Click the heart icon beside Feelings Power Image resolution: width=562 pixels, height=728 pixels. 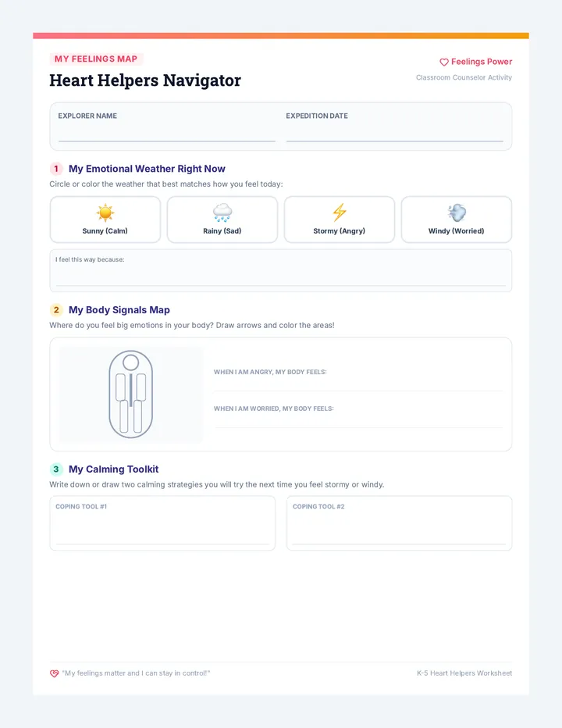[444, 62]
